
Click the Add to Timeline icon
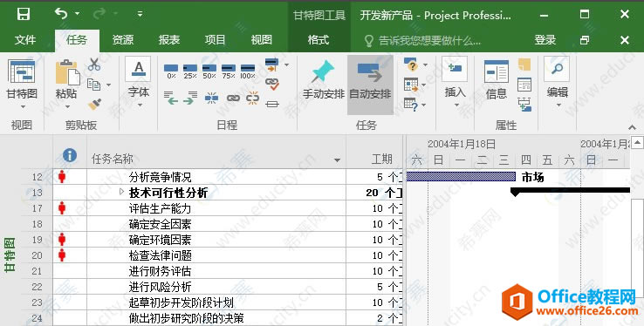click(x=524, y=105)
